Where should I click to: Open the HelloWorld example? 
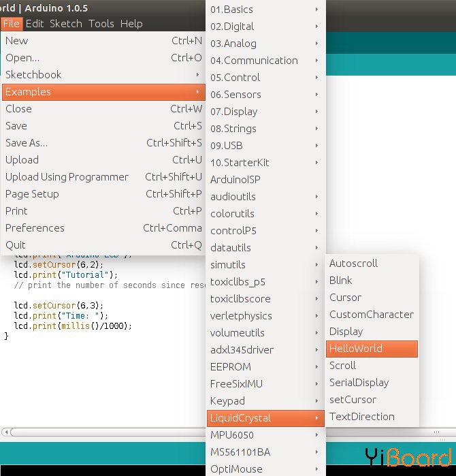(372, 349)
